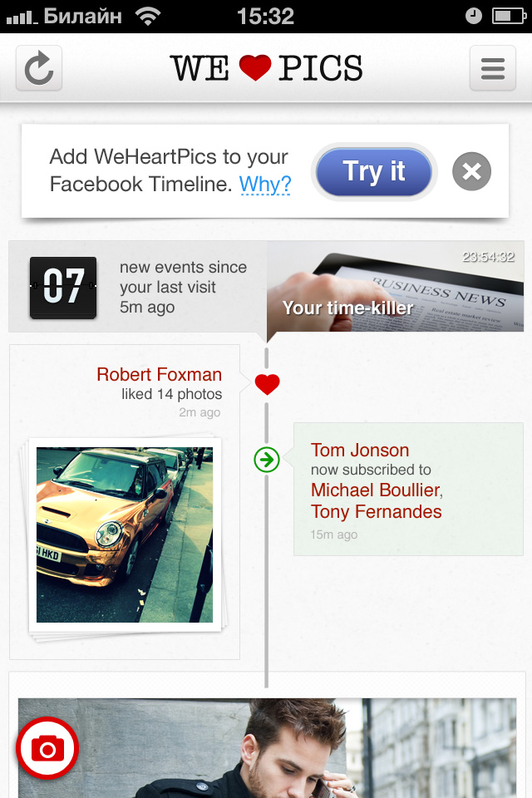Viewport: 532px width, 798px height.
Task: Tap the refresh arrow icon
Action: point(39,68)
